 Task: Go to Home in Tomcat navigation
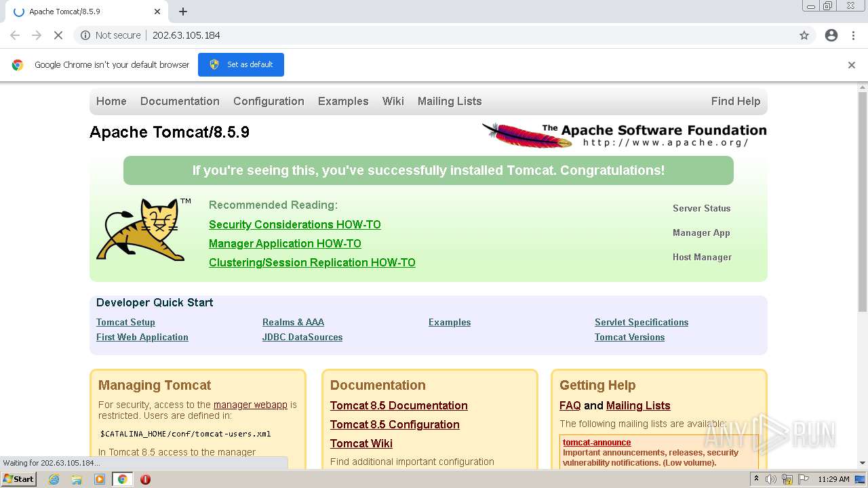(111, 101)
